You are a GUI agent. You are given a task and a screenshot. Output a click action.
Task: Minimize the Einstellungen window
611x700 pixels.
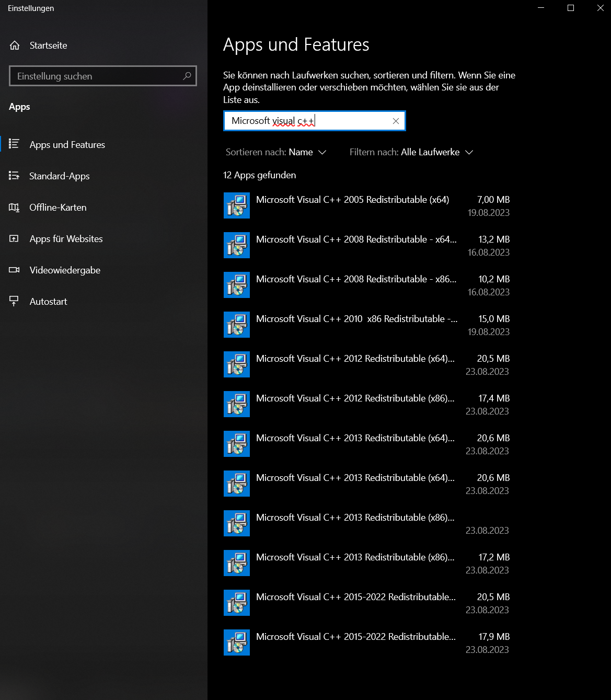[541, 8]
